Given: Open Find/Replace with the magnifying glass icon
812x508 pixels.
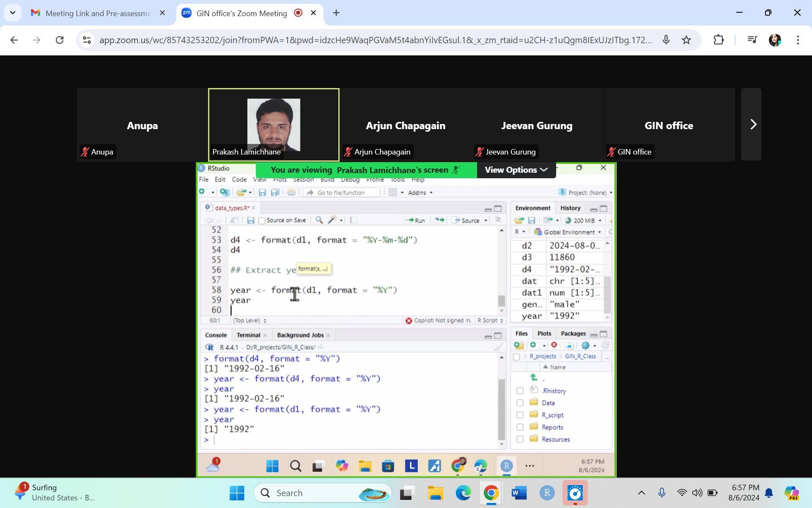Looking at the screenshot, I should point(319,220).
